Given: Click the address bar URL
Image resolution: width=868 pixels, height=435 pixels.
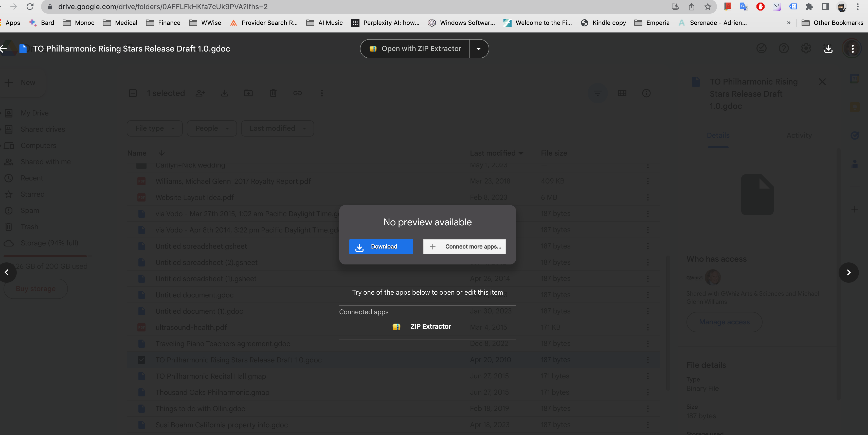Looking at the screenshot, I should tap(163, 7).
